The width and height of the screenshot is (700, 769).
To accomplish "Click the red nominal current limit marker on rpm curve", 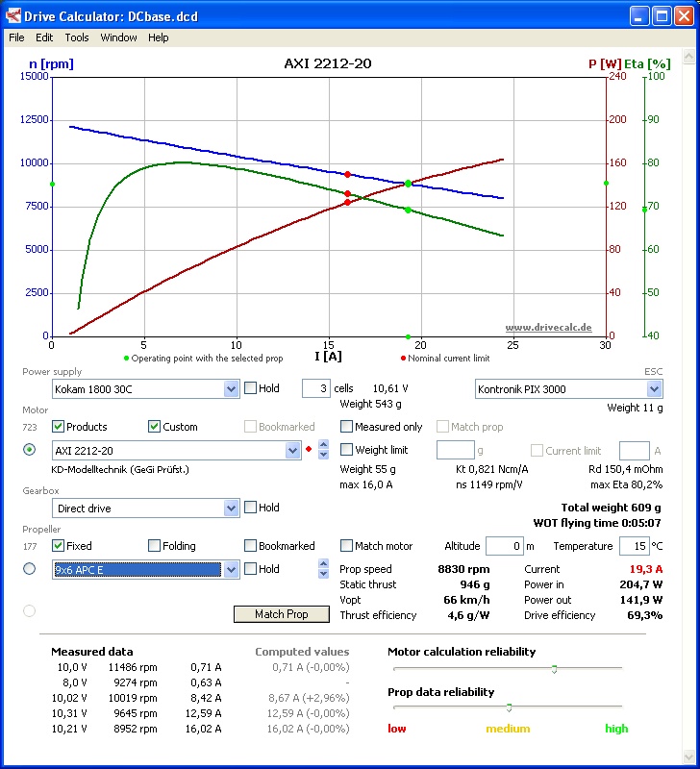I will 347,175.
